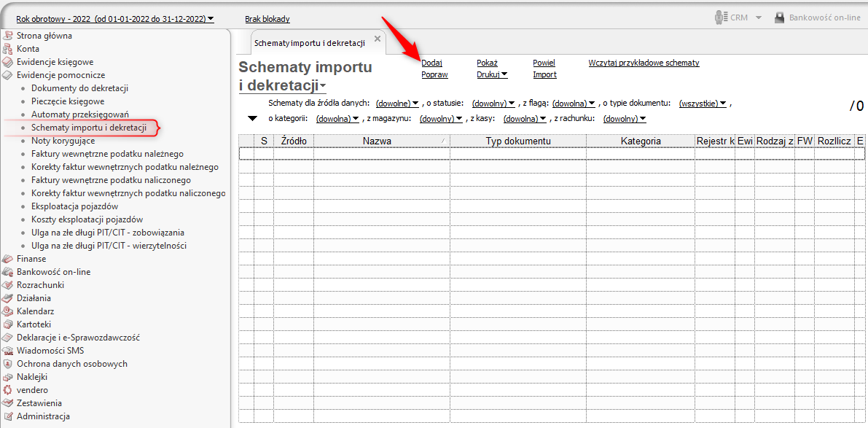Click the Strona główna sidebar icon
The image size is (868, 428).
coord(8,36)
